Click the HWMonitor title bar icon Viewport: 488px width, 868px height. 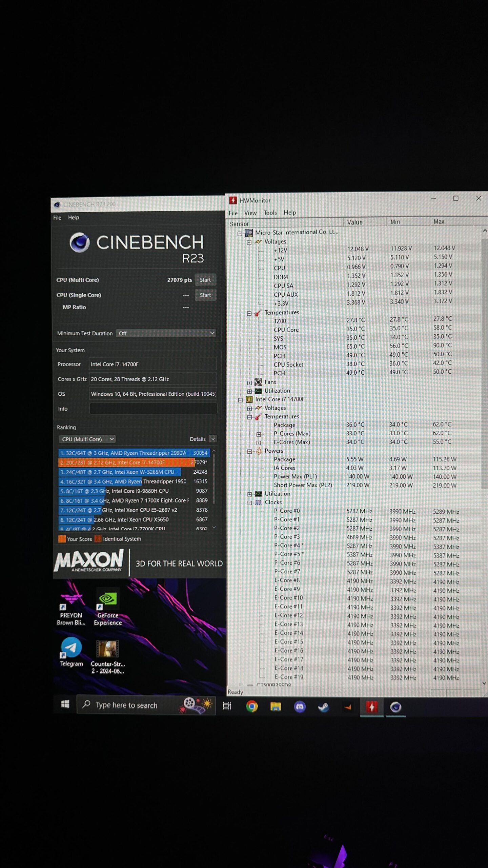click(233, 200)
